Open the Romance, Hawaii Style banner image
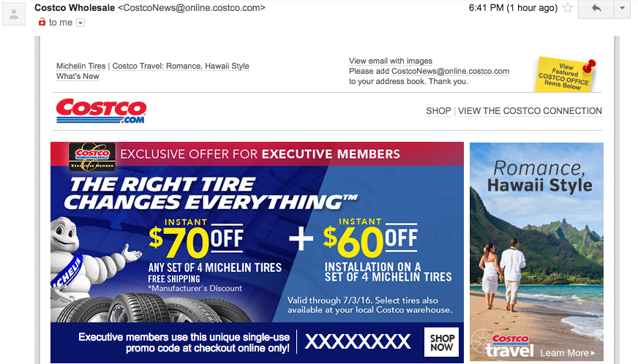Image resolution: width=638 pixels, height=364 pixels. pos(536,251)
